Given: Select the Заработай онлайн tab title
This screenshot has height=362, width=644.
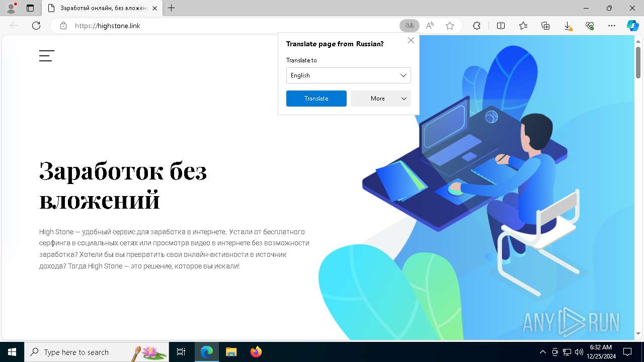Looking at the screenshot, I should (x=103, y=8).
